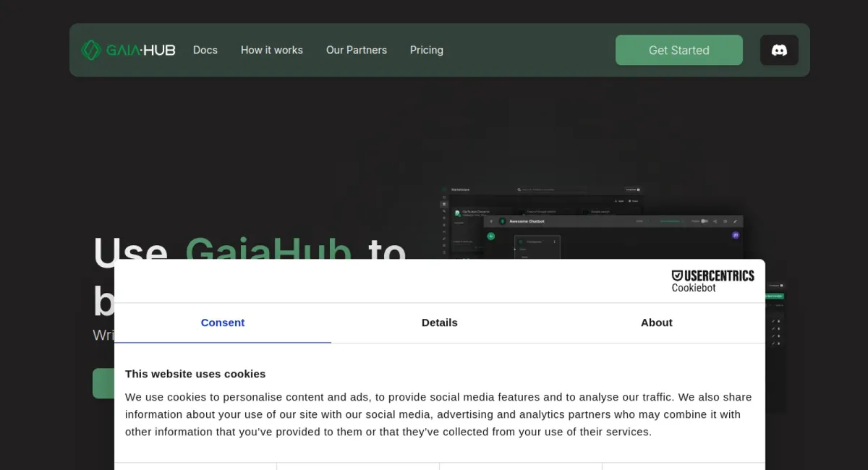Image resolution: width=868 pixels, height=470 pixels.
Task: Click the Get Started button
Action: [x=679, y=50]
